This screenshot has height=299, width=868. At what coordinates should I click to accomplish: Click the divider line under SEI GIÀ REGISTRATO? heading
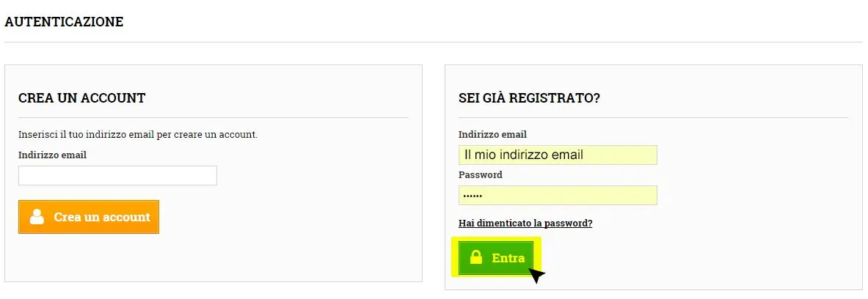point(653,118)
